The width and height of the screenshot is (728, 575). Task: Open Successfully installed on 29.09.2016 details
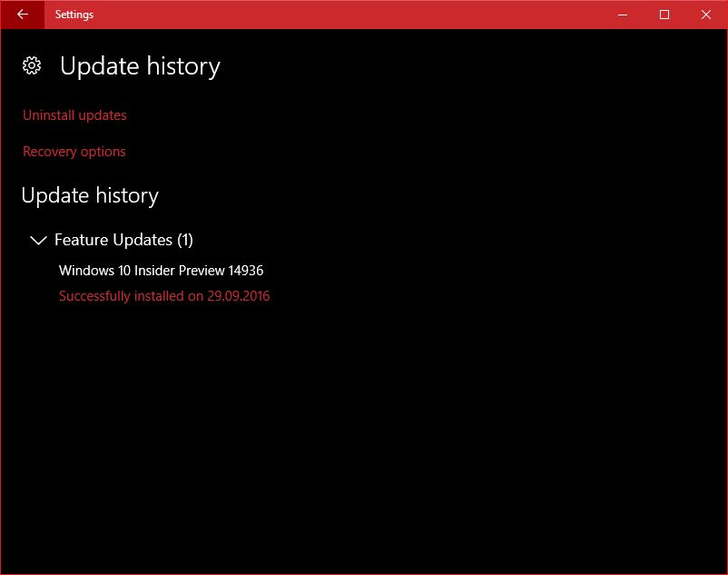point(164,296)
